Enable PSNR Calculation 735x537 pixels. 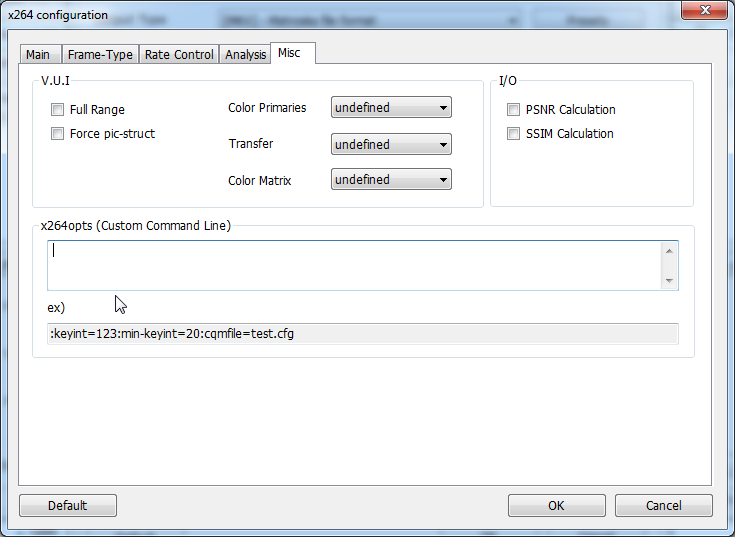point(513,110)
